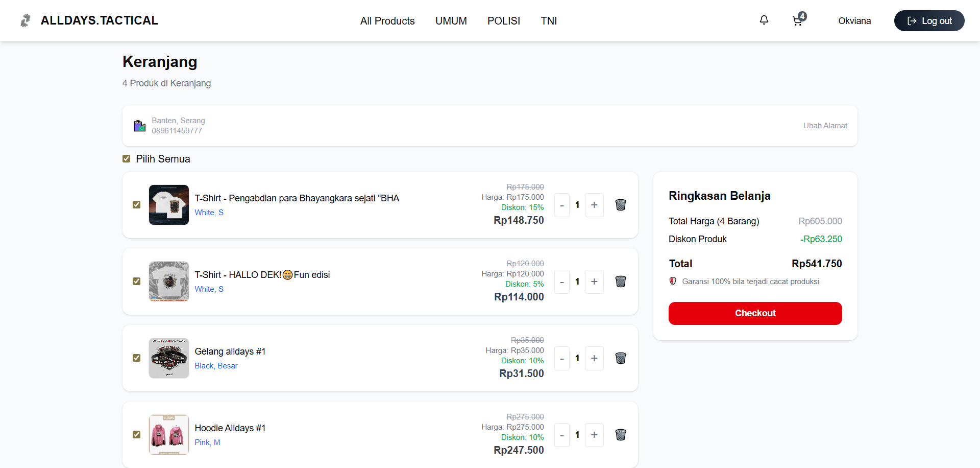Open the Okviana profile name
980x468 pixels.
tap(854, 21)
